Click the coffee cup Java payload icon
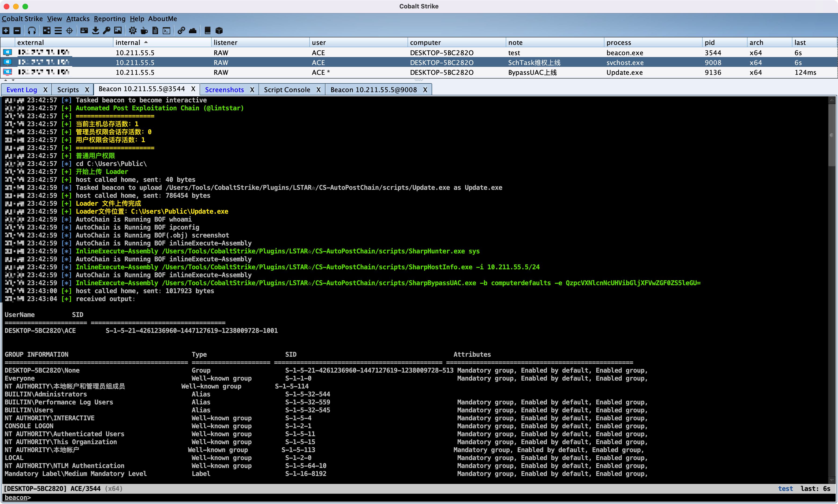This screenshot has width=838, height=504. click(144, 31)
